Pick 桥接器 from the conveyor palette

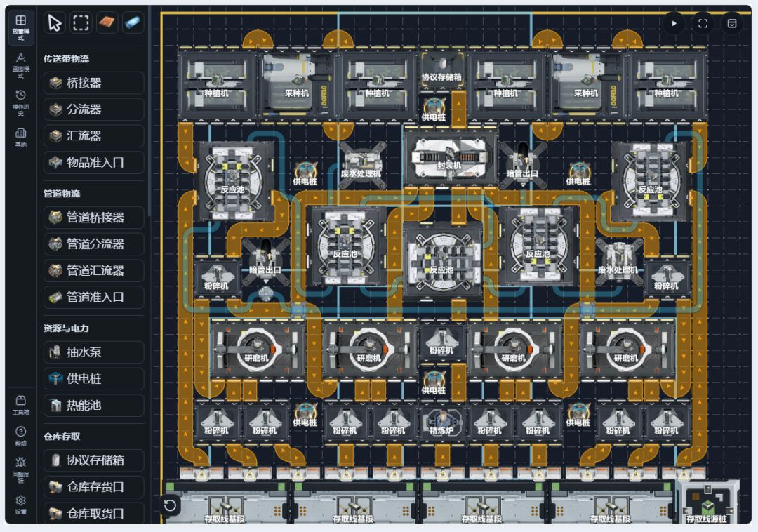point(94,83)
